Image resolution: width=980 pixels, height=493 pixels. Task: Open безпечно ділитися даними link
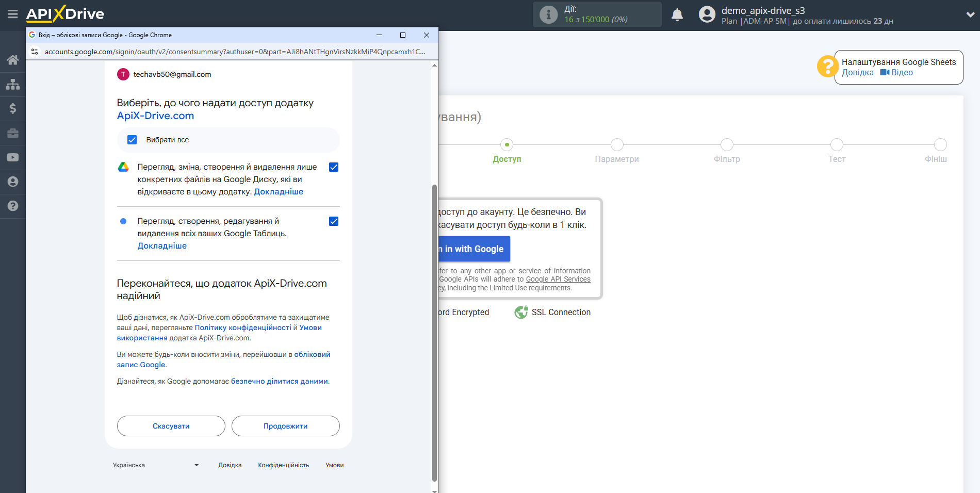coord(280,381)
